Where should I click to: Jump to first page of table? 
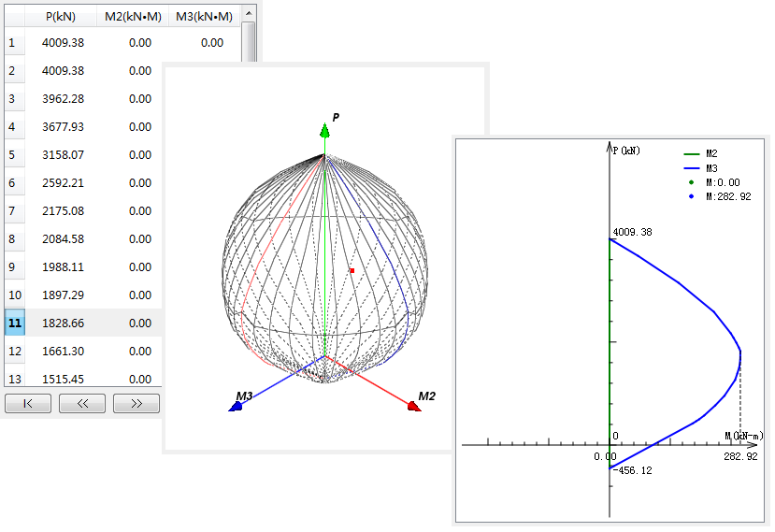coord(28,404)
